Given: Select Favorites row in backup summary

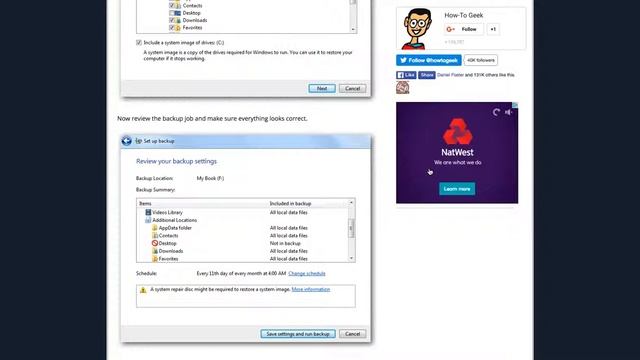Looking at the screenshot, I should click(x=243, y=259).
